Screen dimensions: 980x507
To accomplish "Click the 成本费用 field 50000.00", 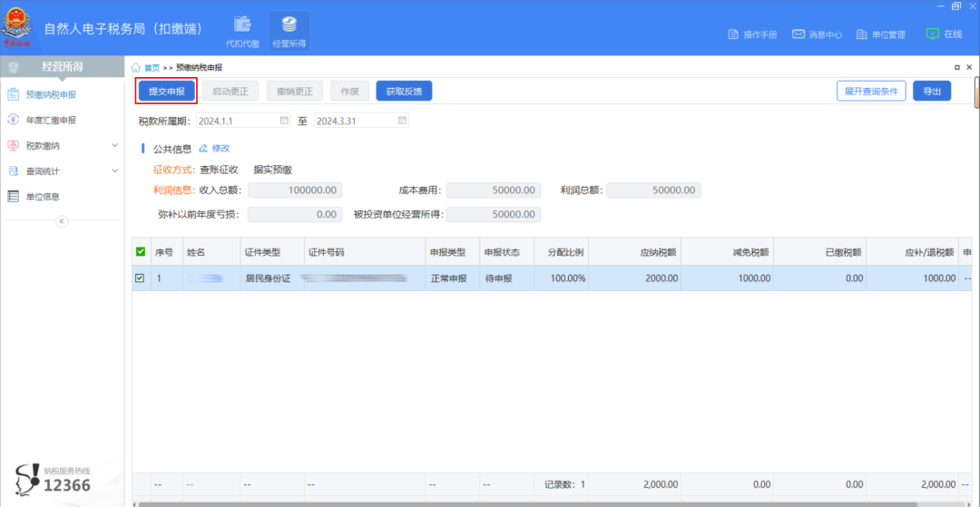I will pos(494,190).
